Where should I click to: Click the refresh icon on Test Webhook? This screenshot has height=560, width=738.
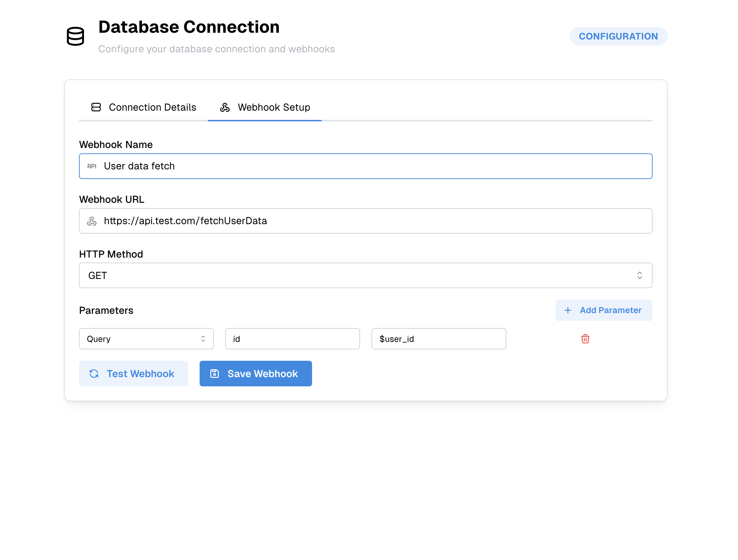tap(94, 374)
